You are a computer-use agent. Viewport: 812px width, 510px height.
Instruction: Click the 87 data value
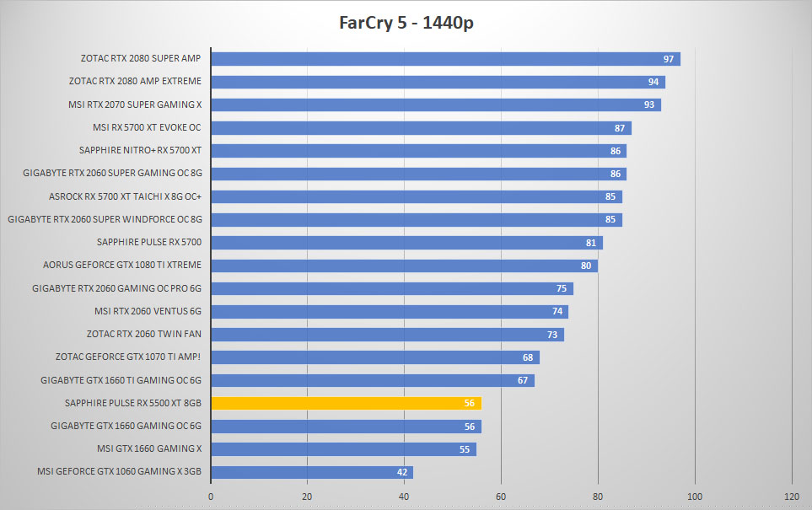(x=620, y=128)
